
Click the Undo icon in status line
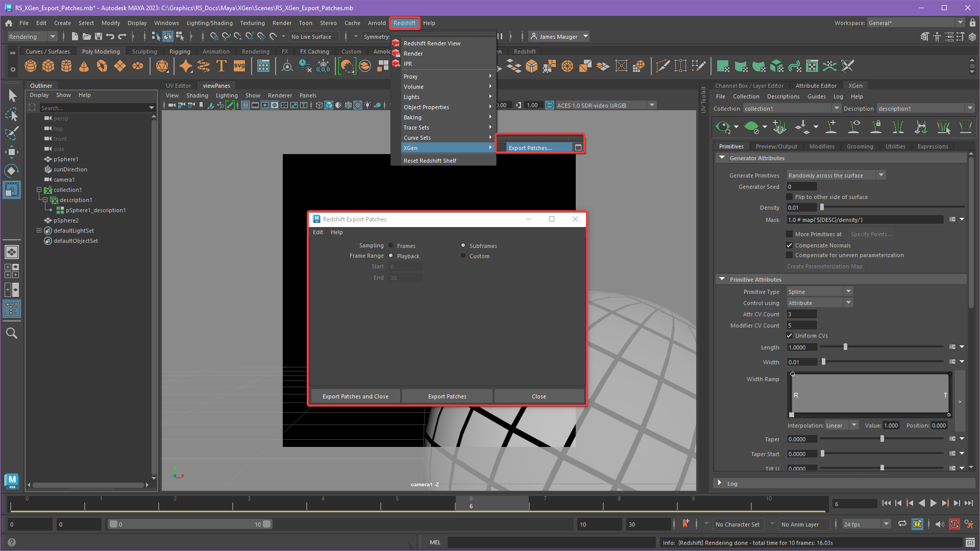point(110,36)
